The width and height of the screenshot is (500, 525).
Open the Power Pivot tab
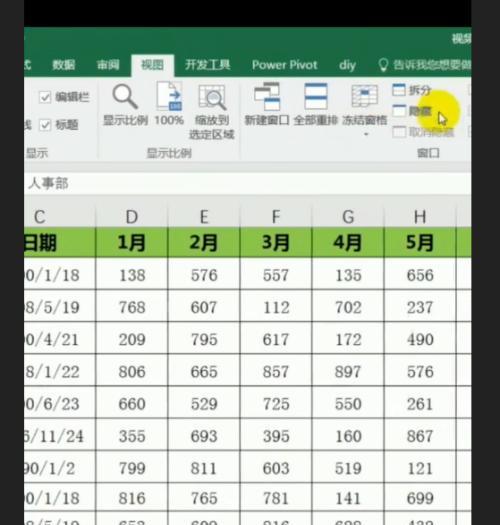285,65
